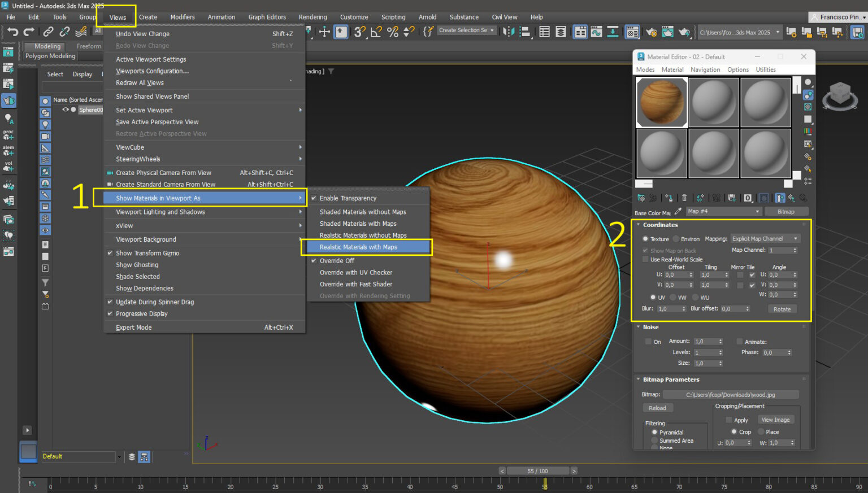
Task: Open the Explicit Map Channel mapping dropdown
Action: tap(765, 239)
